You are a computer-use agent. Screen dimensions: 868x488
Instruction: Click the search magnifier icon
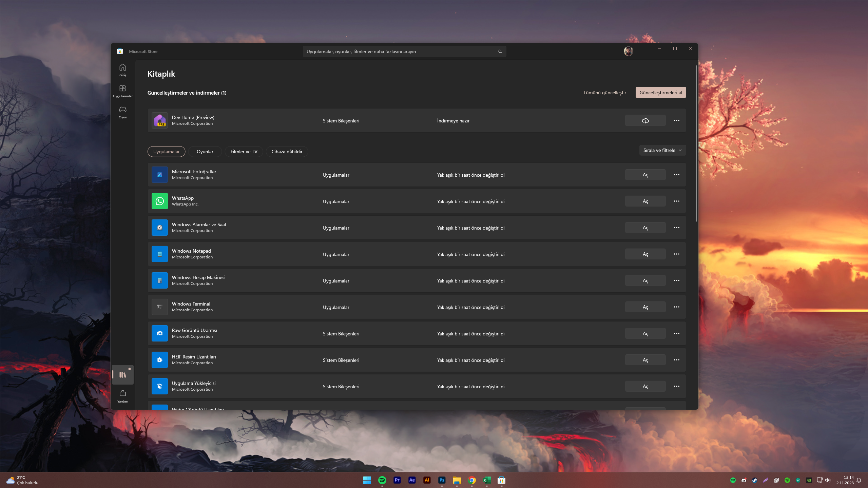[x=500, y=52]
